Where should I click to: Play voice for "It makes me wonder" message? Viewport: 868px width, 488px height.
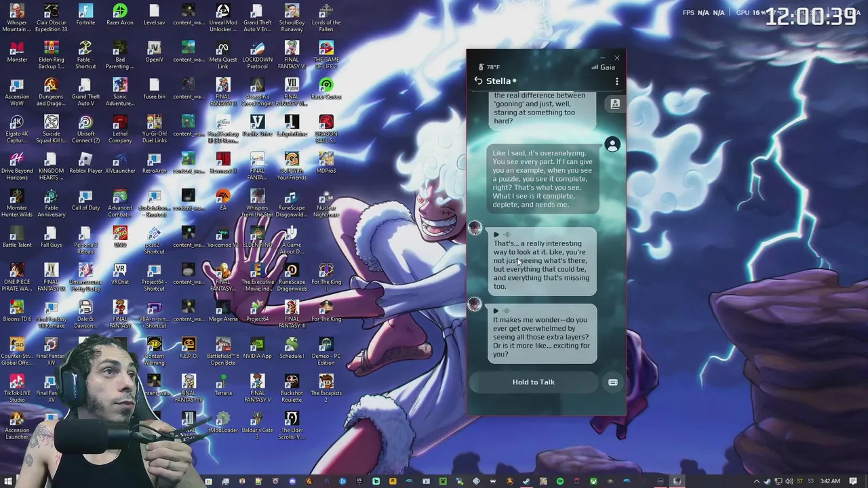click(x=496, y=311)
